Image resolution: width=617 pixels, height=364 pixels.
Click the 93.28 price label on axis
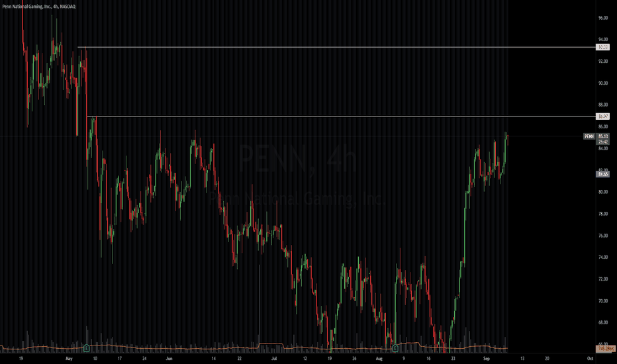pos(602,47)
